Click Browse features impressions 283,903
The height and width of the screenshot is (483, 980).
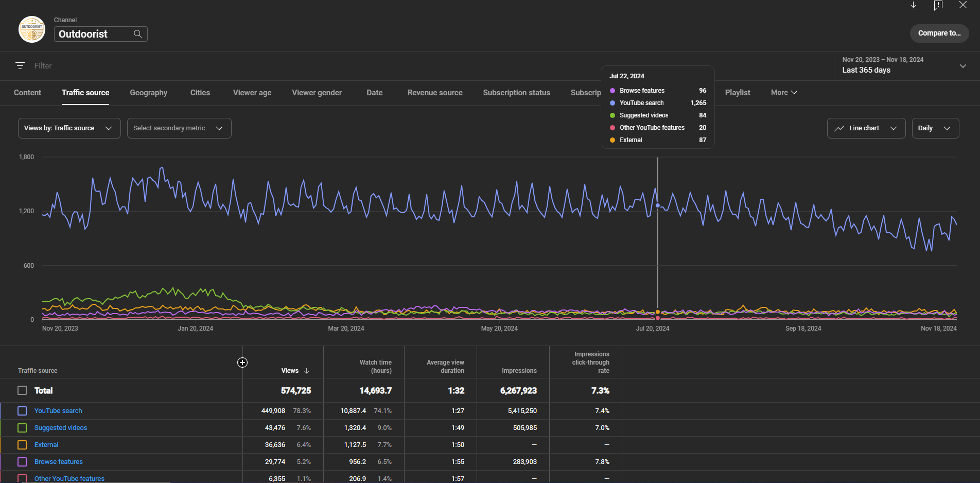525,462
